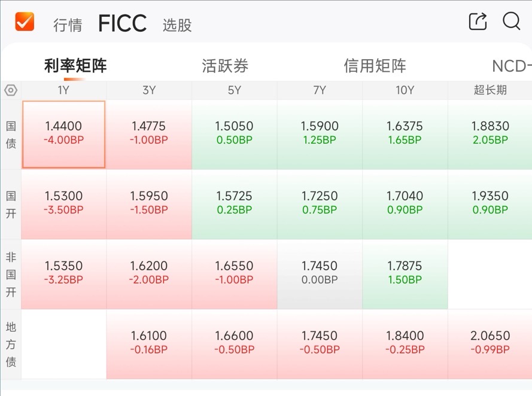The height and width of the screenshot is (396, 532).
Task: Tap the 国债 10Y yield 1.6375 cell
Action: click(405, 134)
